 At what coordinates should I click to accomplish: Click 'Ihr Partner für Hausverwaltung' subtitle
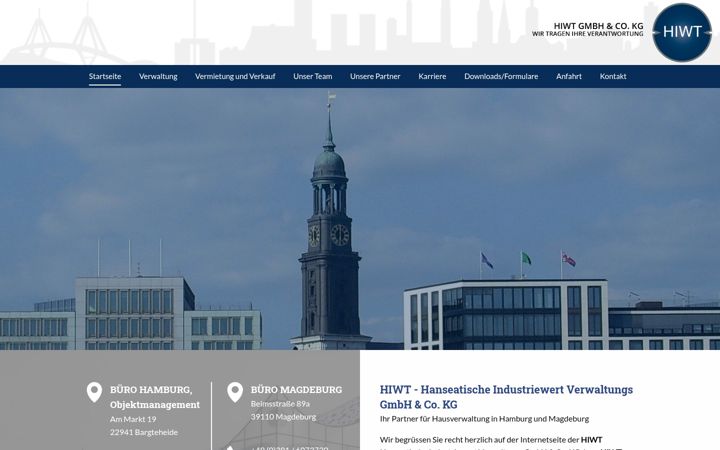(484, 419)
